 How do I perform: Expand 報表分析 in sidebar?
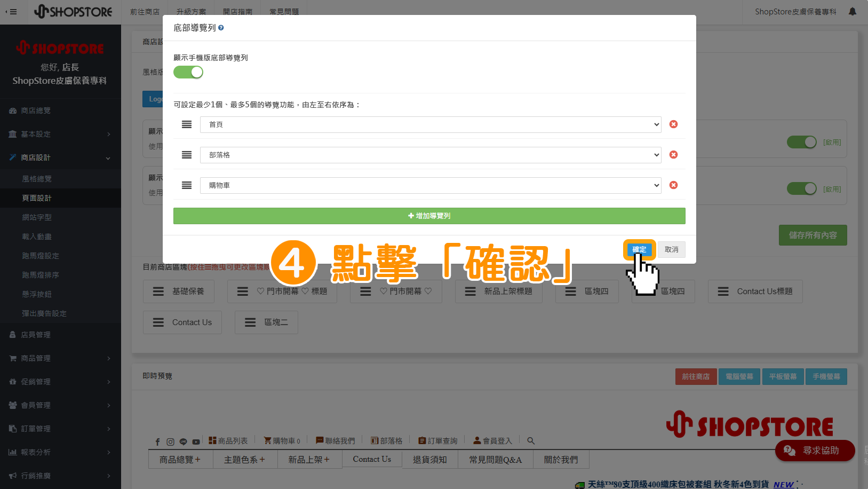click(x=60, y=452)
